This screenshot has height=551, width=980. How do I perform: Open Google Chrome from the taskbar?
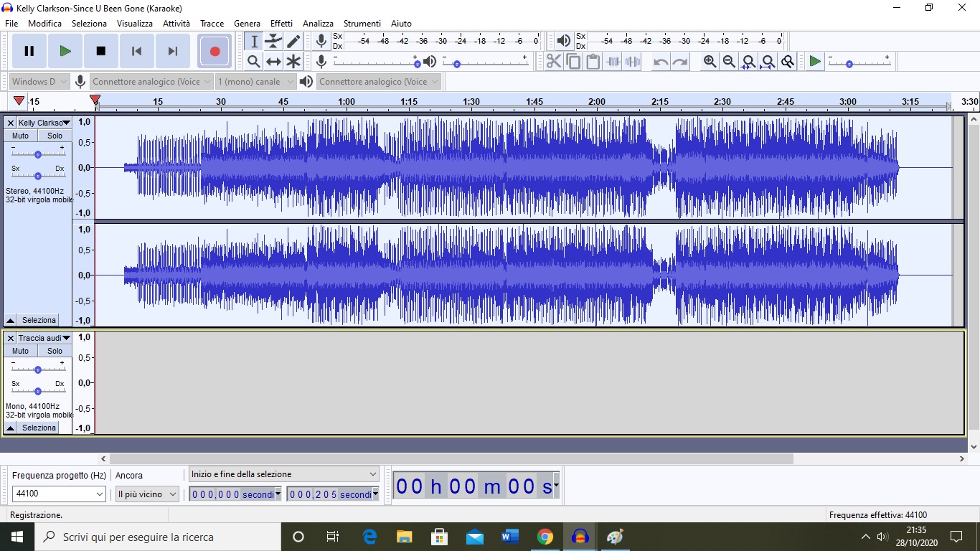[x=545, y=537]
